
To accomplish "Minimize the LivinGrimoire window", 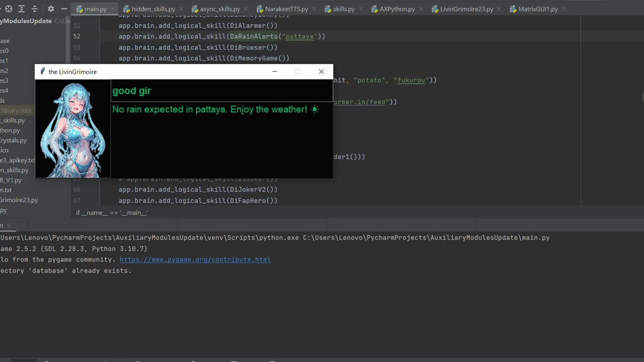I will [x=275, y=71].
